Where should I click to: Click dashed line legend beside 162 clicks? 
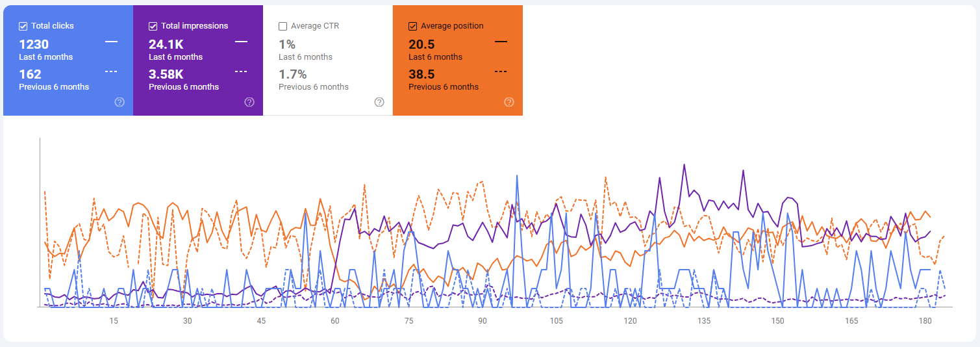click(x=111, y=71)
